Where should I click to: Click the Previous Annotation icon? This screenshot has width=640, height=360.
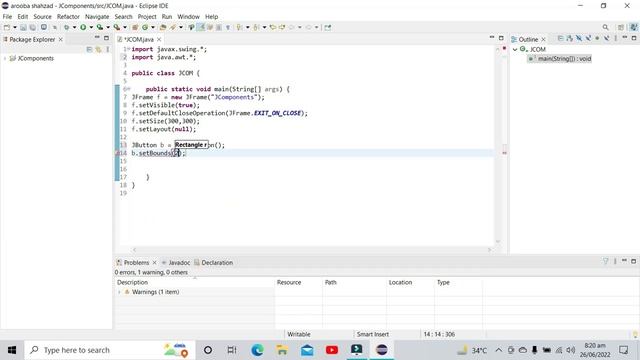256,27
